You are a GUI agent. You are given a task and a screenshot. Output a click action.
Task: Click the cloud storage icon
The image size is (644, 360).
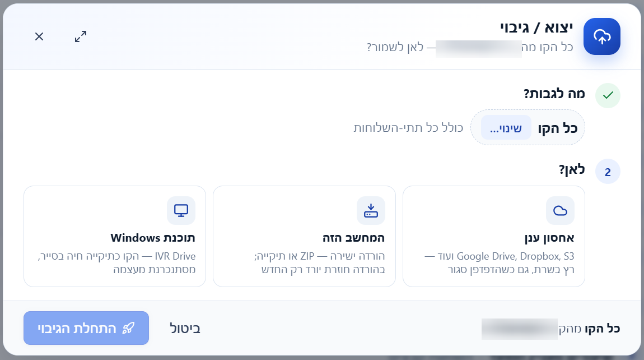(x=560, y=211)
